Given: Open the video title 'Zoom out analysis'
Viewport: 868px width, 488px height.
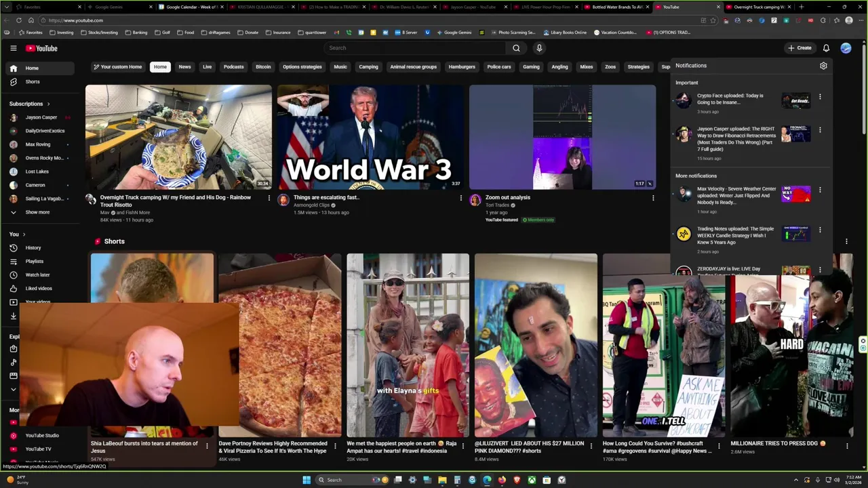Looking at the screenshot, I should [x=508, y=198].
